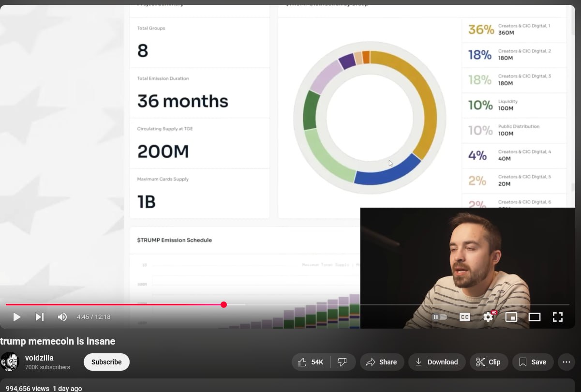Click the 200M circulating supply value
This screenshot has width=581, height=392.
point(163,151)
